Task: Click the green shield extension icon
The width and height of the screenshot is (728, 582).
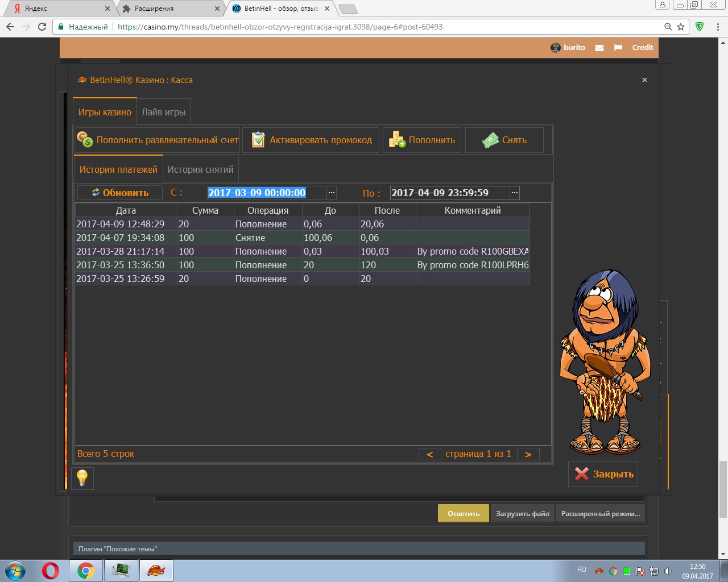Action: (x=700, y=27)
